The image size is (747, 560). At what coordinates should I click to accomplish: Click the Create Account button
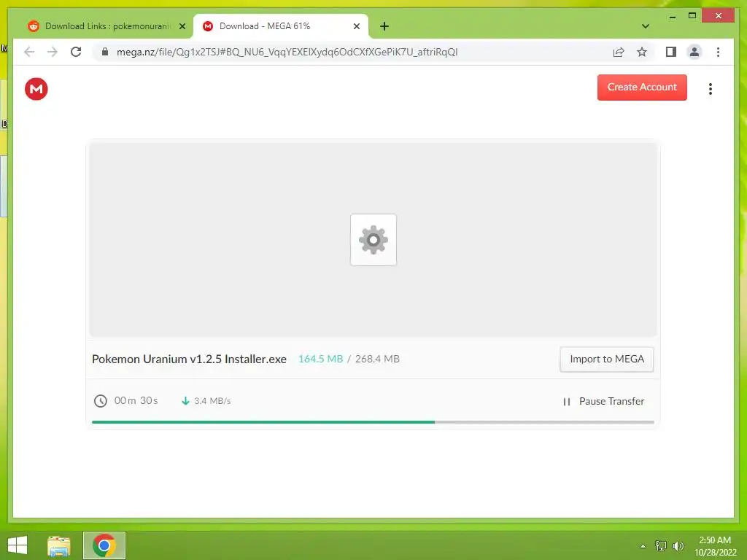click(x=642, y=87)
